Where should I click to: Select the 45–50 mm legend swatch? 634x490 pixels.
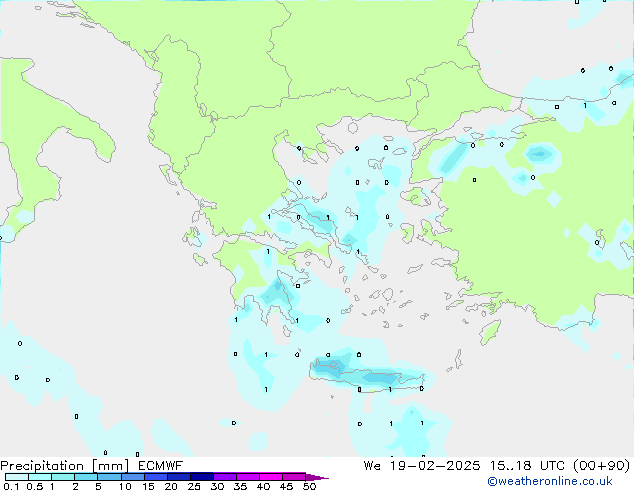pyautogui.click(x=294, y=477)
